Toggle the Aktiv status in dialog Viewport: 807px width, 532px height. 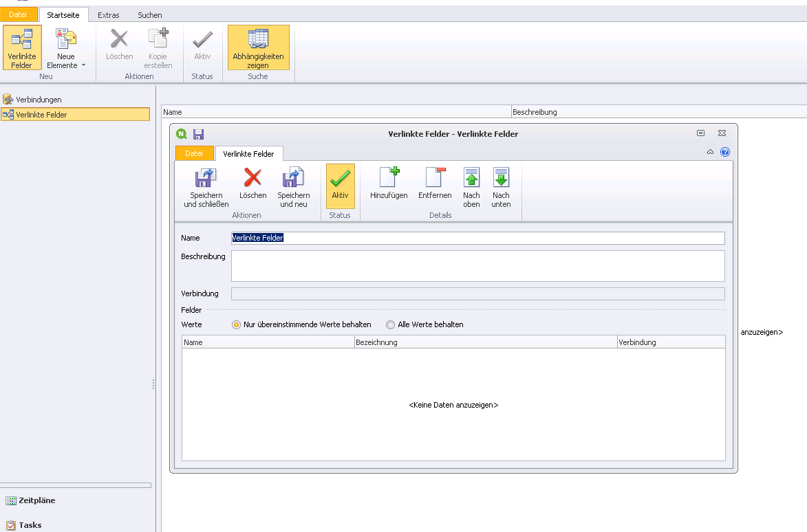340,186
